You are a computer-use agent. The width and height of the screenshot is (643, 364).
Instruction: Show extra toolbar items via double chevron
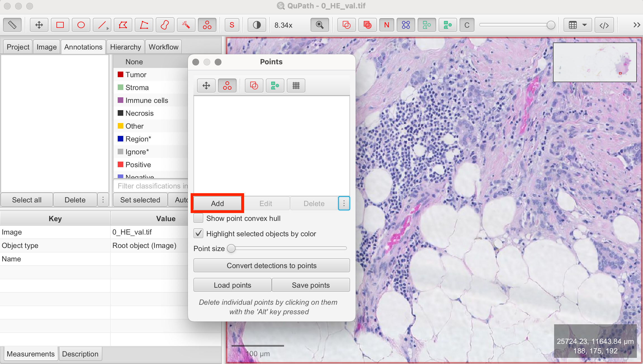(637, 25)
